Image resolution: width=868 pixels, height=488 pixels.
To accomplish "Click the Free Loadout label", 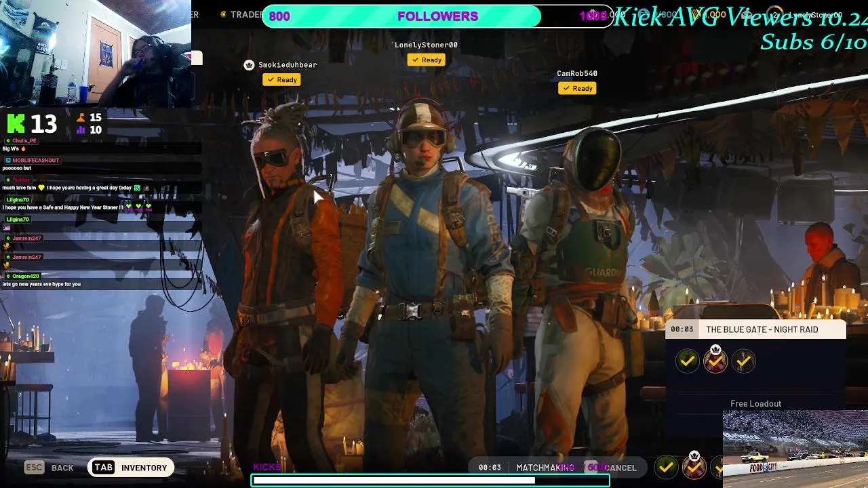I will click(x=755, y=404).
